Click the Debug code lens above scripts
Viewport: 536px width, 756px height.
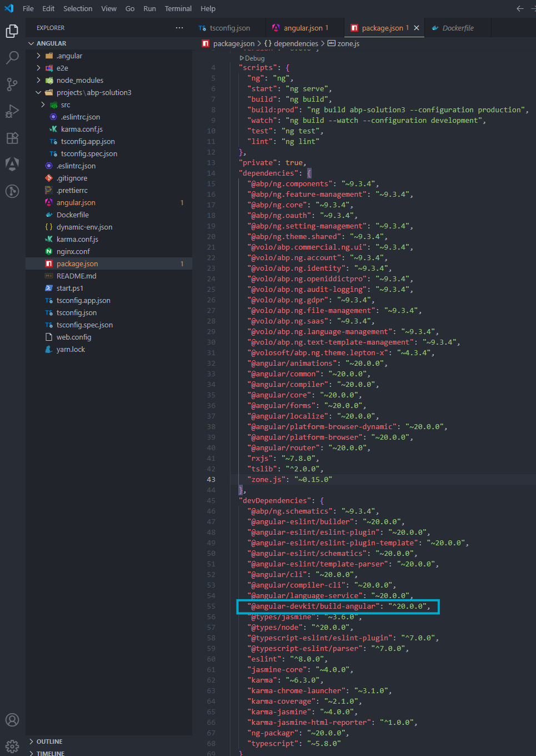(x=254, y=58)
